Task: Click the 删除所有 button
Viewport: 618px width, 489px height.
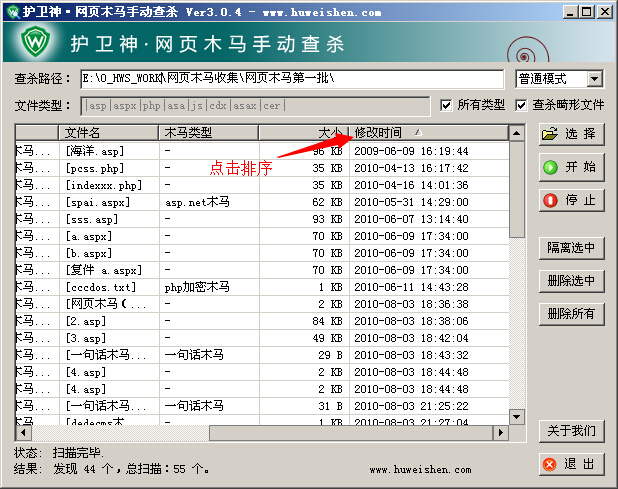Action: (x=571, y=314)
